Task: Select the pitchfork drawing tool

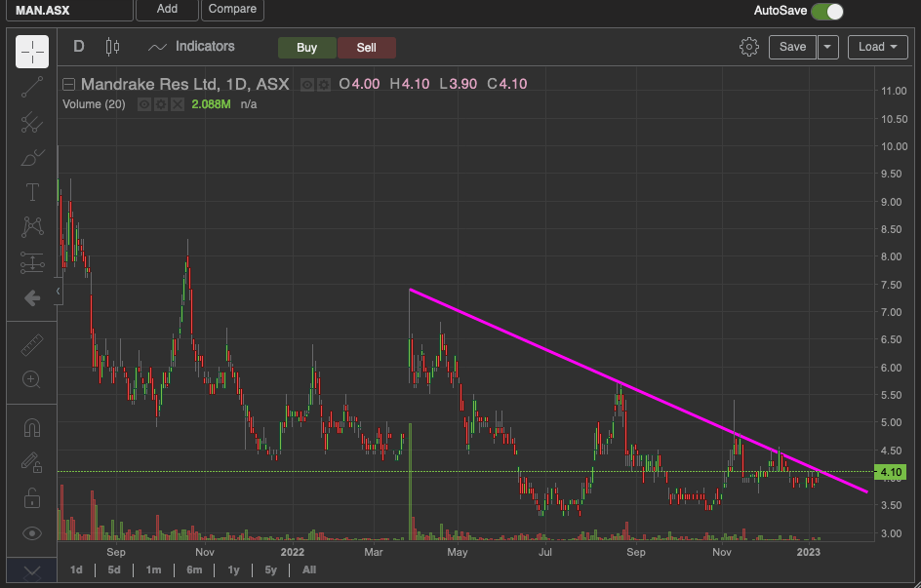Action: pyautogui.click(x=32, y=122)
